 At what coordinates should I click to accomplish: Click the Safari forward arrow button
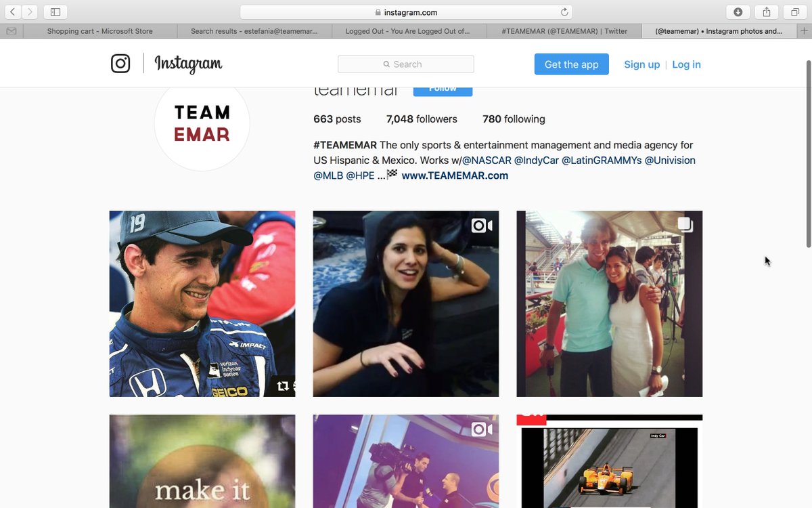[x=30, y=12]
